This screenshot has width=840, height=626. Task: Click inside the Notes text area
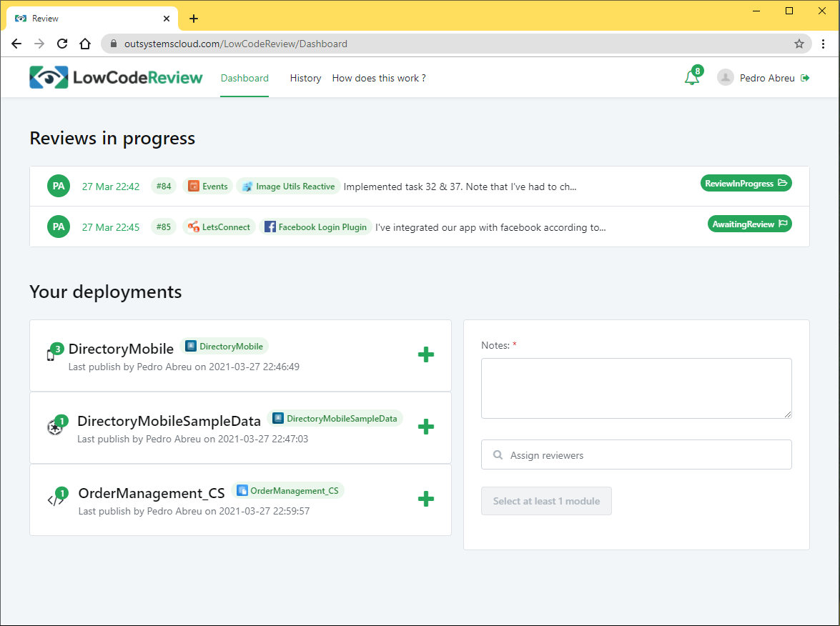[636, 388]
